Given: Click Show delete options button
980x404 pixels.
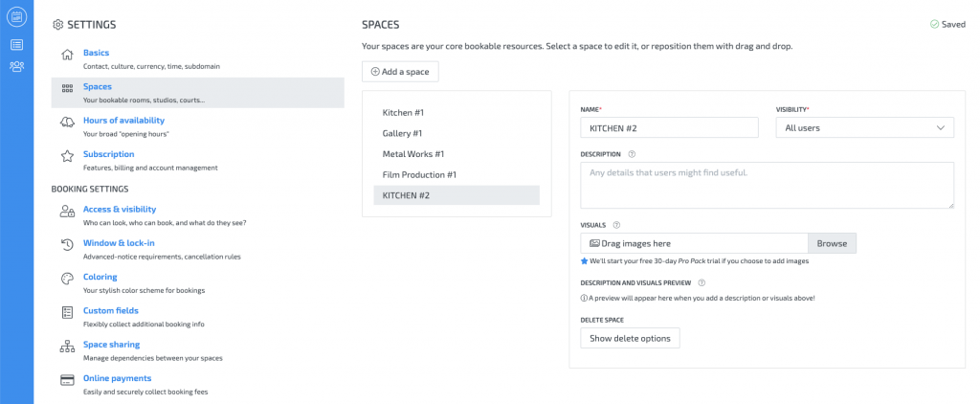Looking at the screenshot, I should 630,338.
